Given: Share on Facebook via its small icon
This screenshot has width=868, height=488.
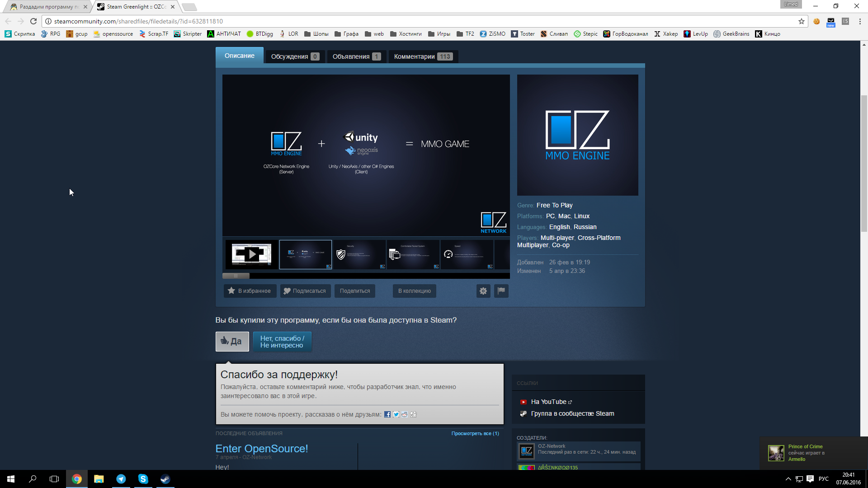Looking at the screenshot, I should (387, 414).
